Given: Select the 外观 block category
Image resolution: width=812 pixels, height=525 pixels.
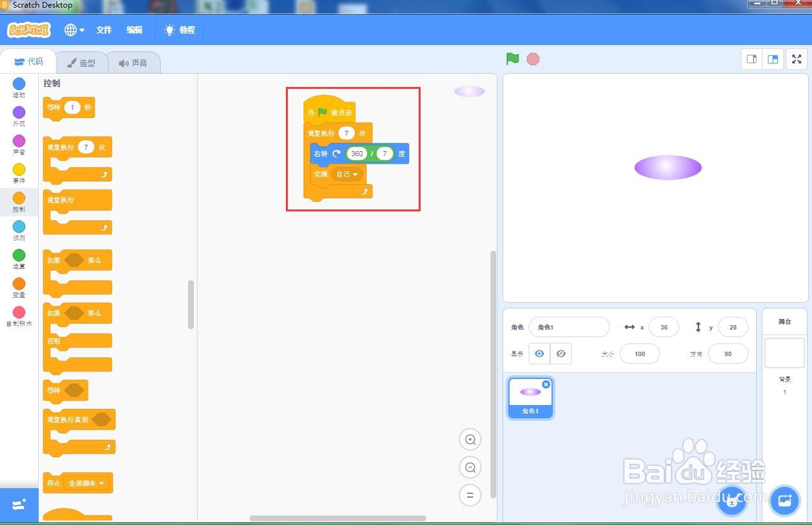Looking at the screenshot, I should coord(19,116).
